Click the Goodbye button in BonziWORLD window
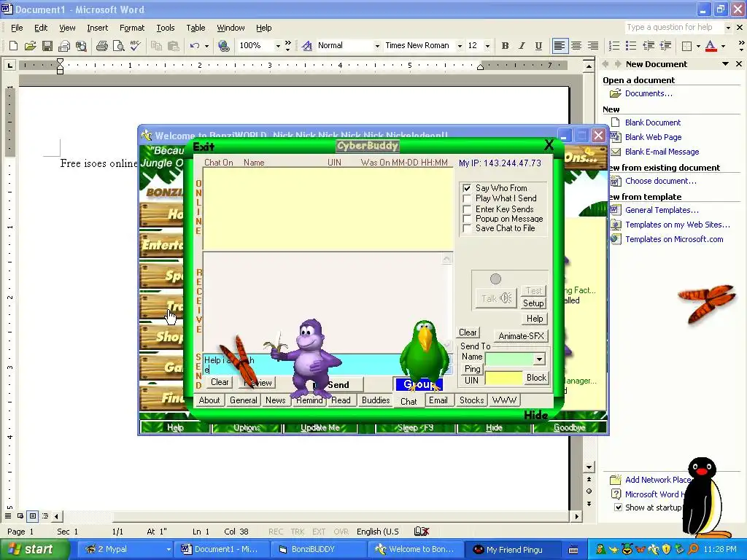The image size is (747, 560). (x=569, y=427)
